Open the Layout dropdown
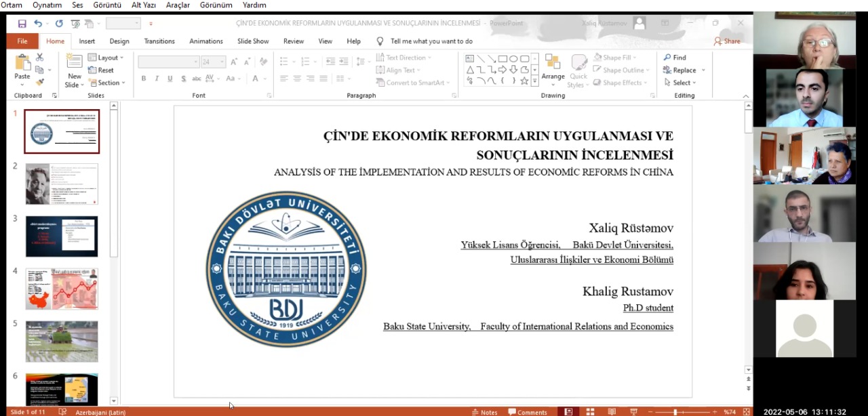This screenshot has height=416, width=868. (x=106, y=58)
